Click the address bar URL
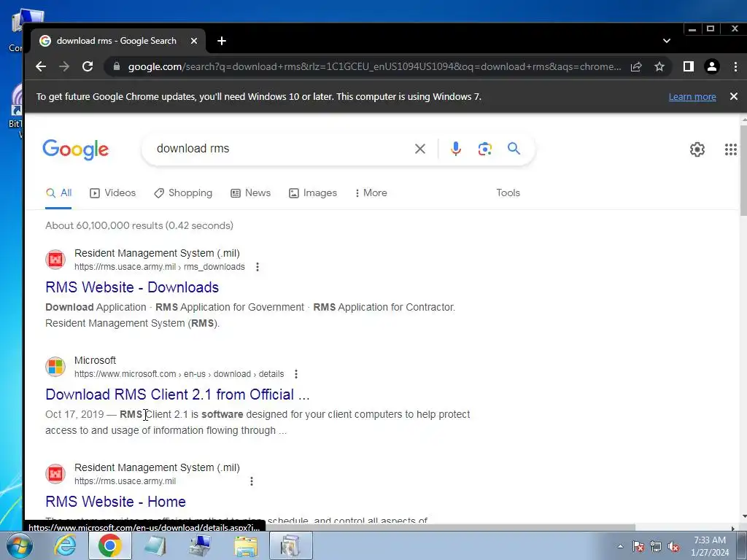 pyautogui.click(x=374, y=66)
